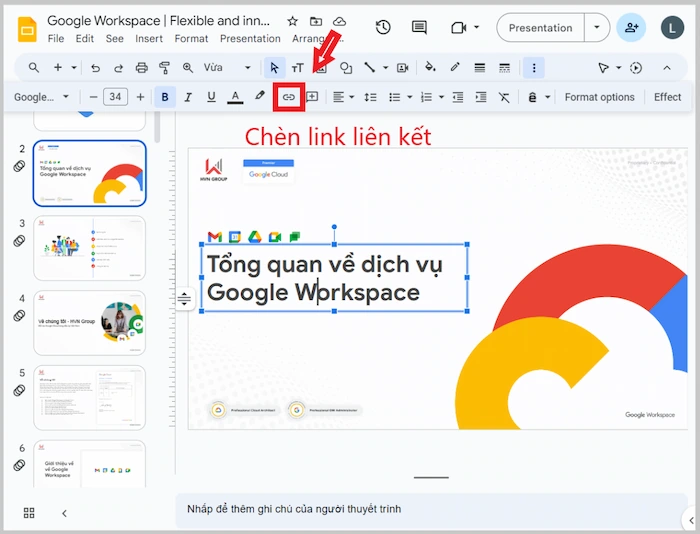This screenshot has height=534, width=700.
Task: Decrease the font size with minus
Action: tap(93, 97)
